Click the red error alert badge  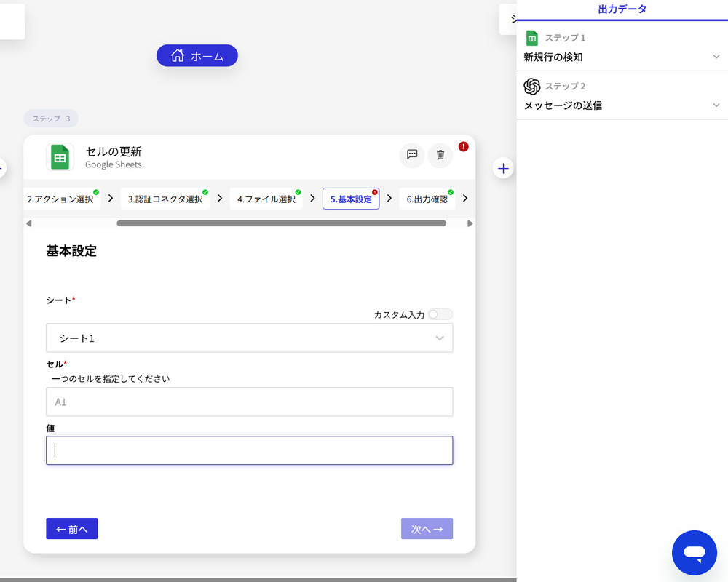[464, 146]
